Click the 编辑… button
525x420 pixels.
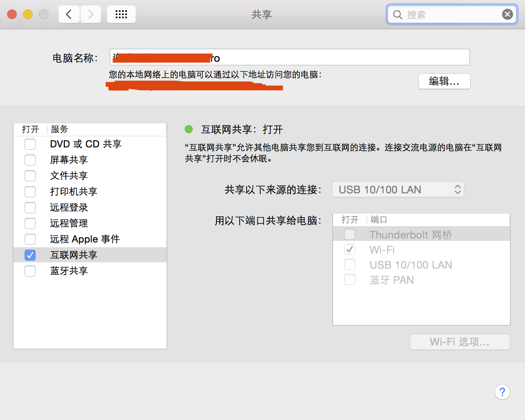(445, 81)
